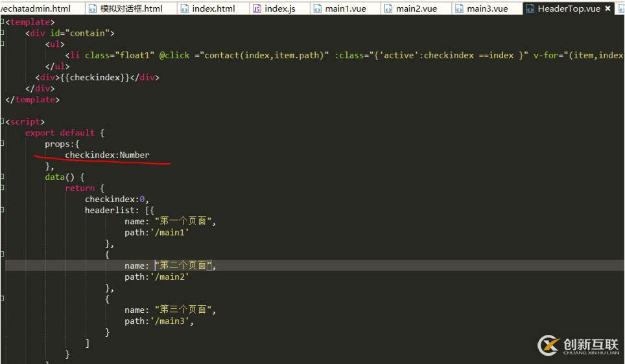Click the JS file icon on index.js tab
The height and width of the screenshot is (364, 625).
[x=257, y=9]
